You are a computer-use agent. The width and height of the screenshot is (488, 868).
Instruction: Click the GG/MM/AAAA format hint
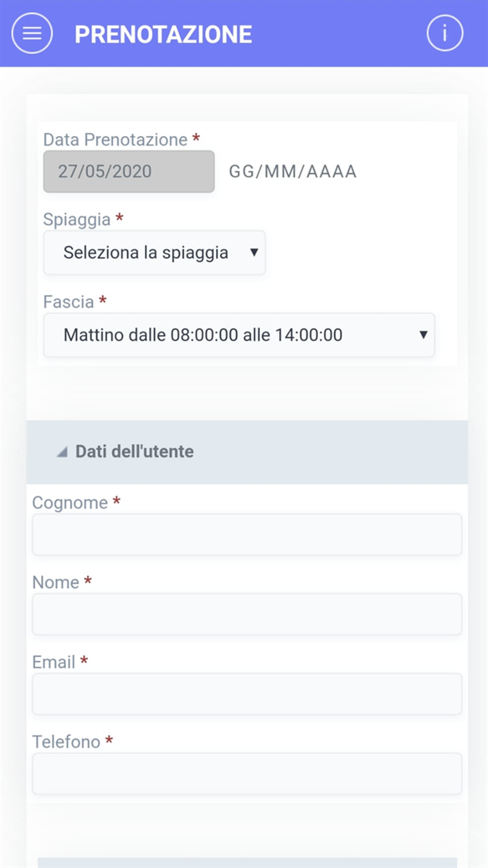click(293, 171)
